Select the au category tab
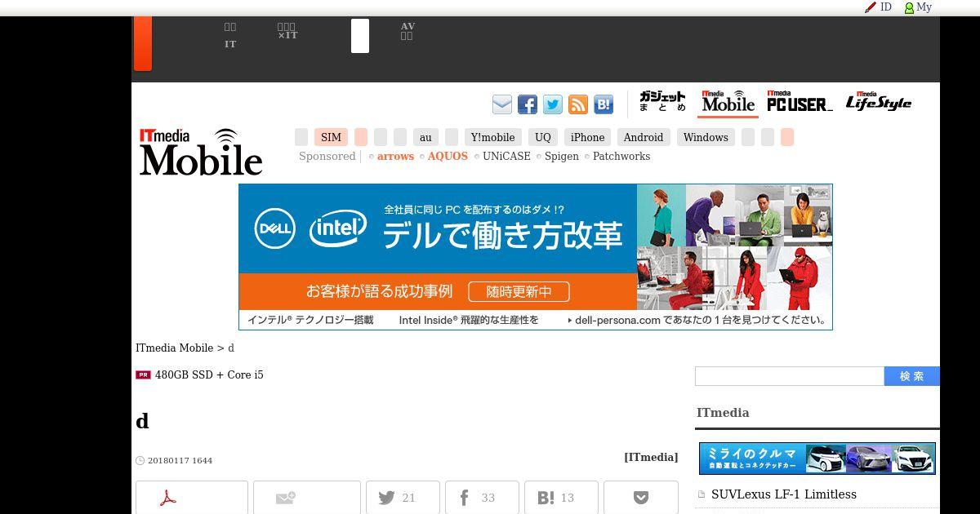980x514 pixels. [x=425, y=137]
